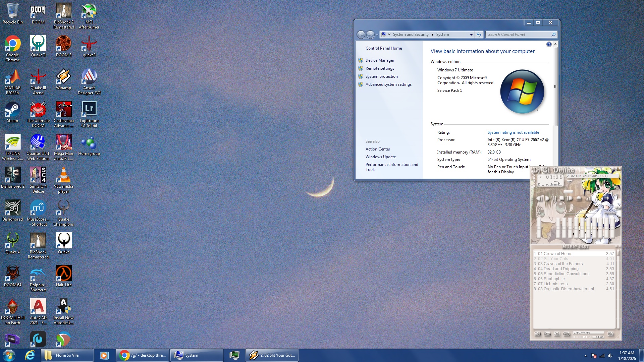Image resolution: width=644 pixels, height=362 pixels.
Task: Click the Stop button in Winamp player
Action: (562, 198)
